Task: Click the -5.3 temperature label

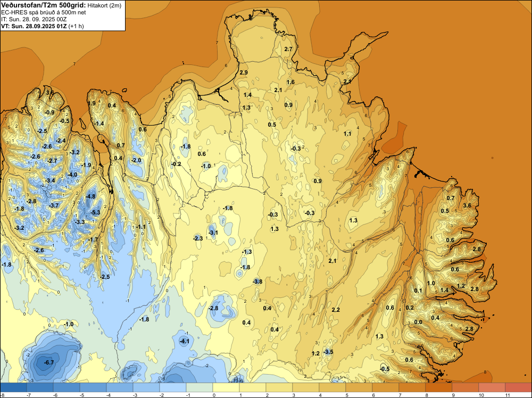Action: (96, 212)
